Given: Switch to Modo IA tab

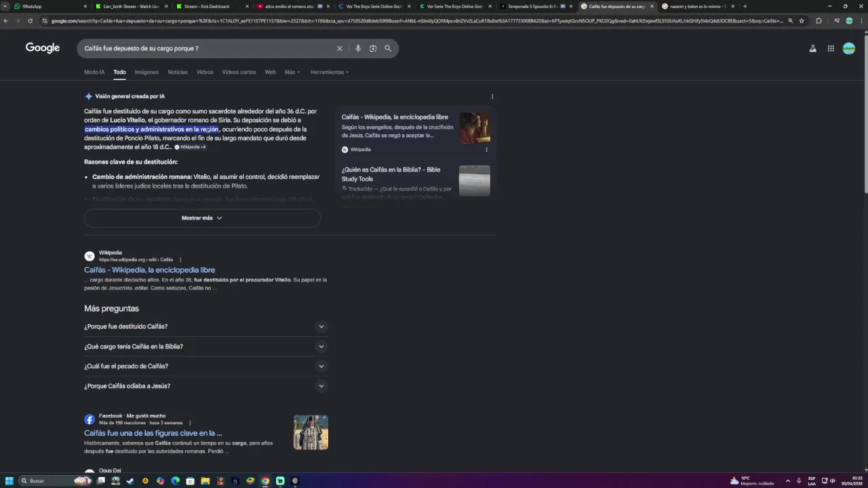Looking at the screenshot, I should (x=94, y=72).
